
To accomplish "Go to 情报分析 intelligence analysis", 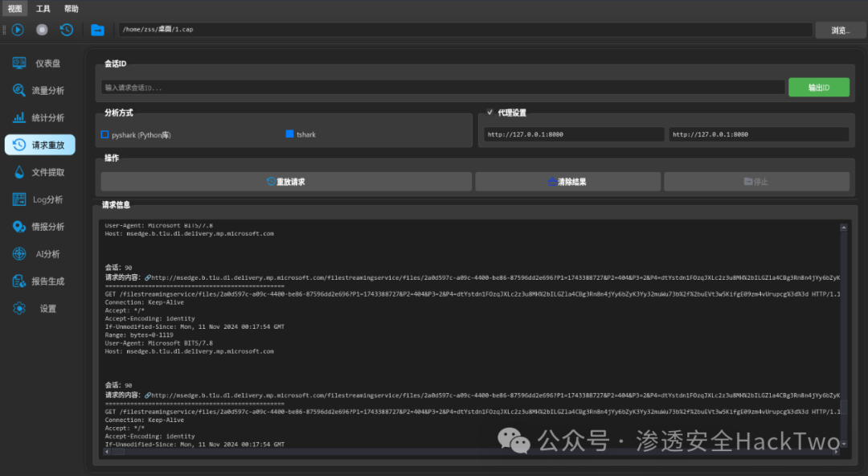I will tap(40, 226).
